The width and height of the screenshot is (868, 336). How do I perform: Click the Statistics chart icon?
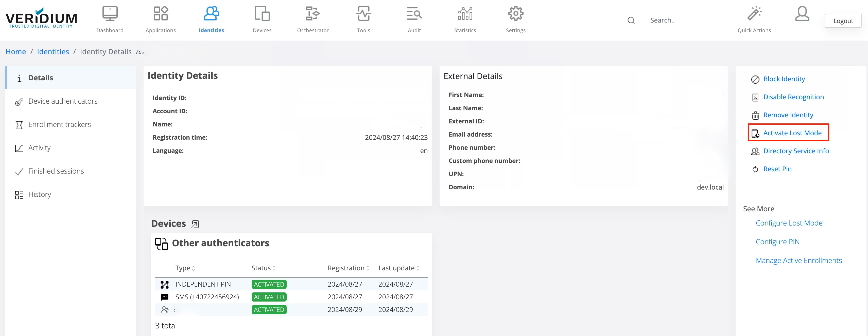(465, 14)
